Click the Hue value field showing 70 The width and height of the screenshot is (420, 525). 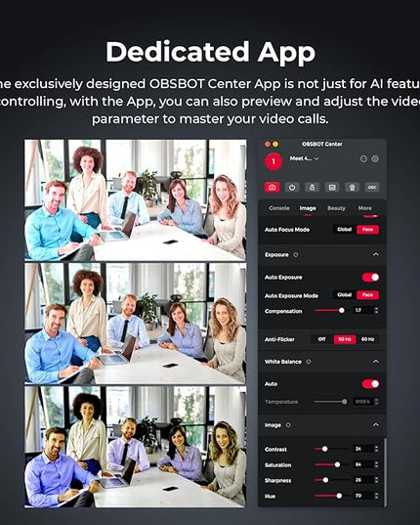coord(363,496)
